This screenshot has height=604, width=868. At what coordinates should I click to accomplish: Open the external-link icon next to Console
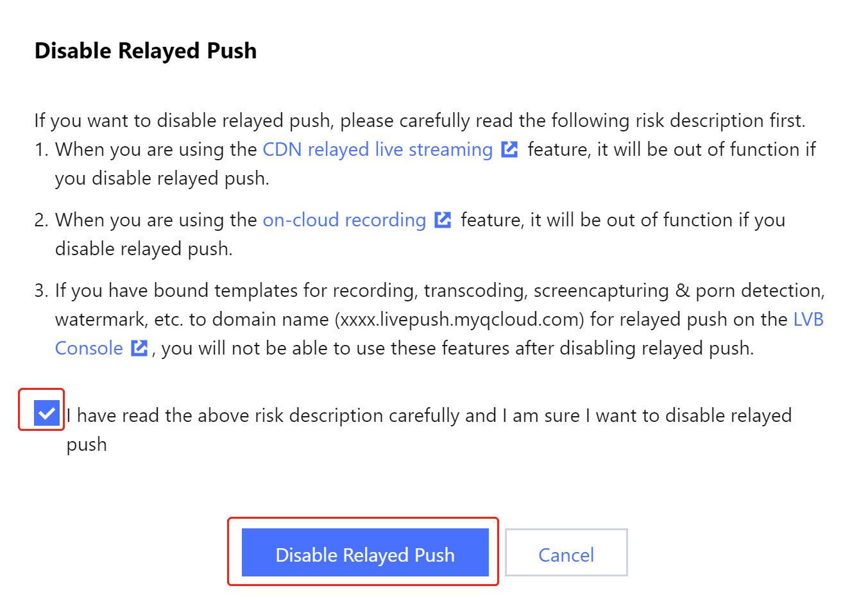(x=139, y=348)
